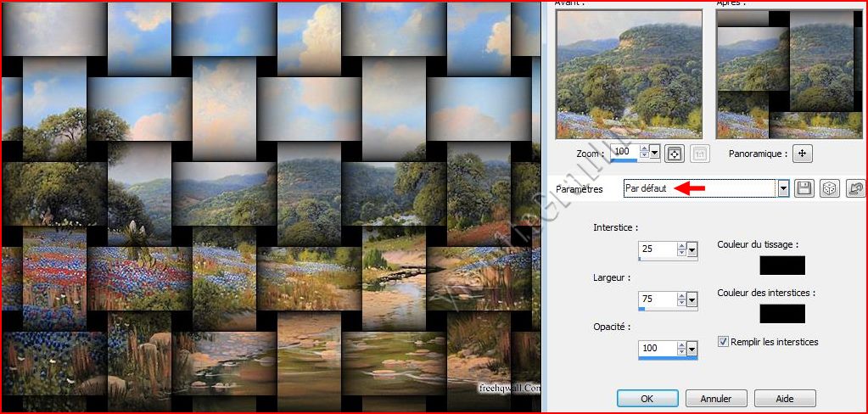868x414 pixels.
Task: Pick the Couleur des interstices swatch
Action: click(x=781, y=313)
